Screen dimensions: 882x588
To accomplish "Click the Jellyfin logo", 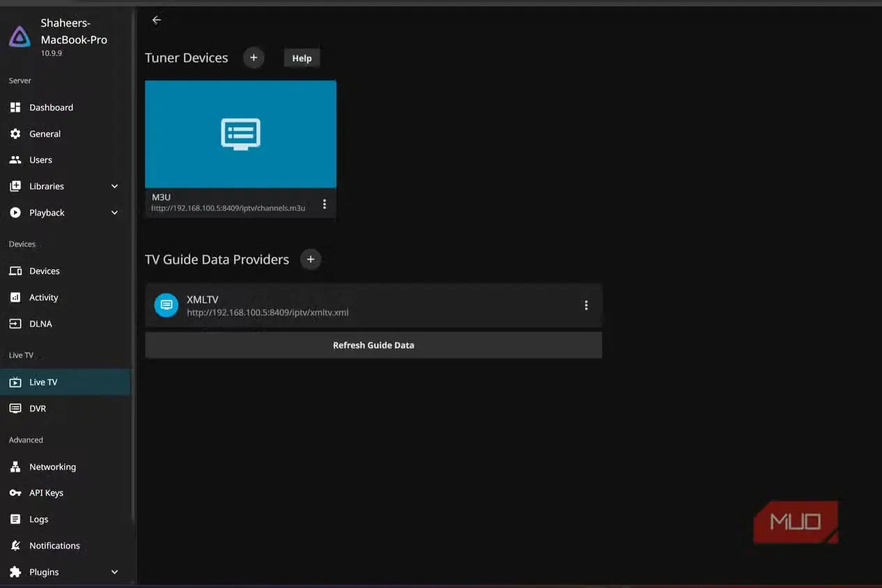I will pyautogui.click(x=20, y=37).
